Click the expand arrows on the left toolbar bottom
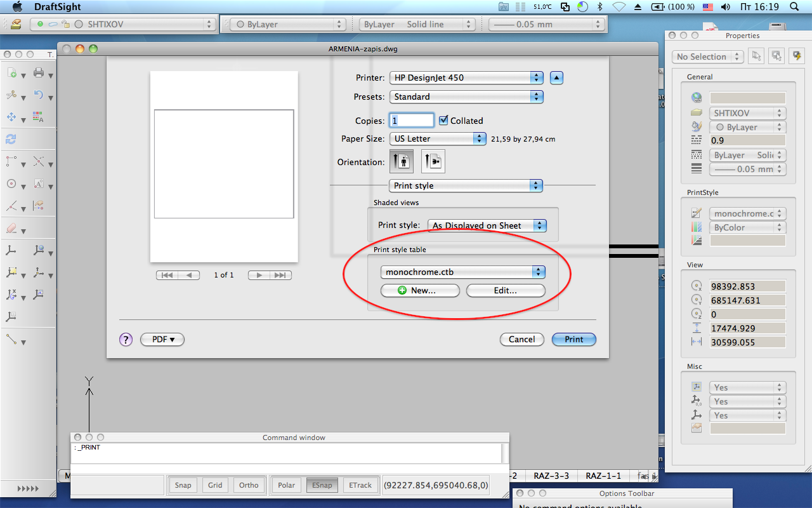 (x=27, y=488)
